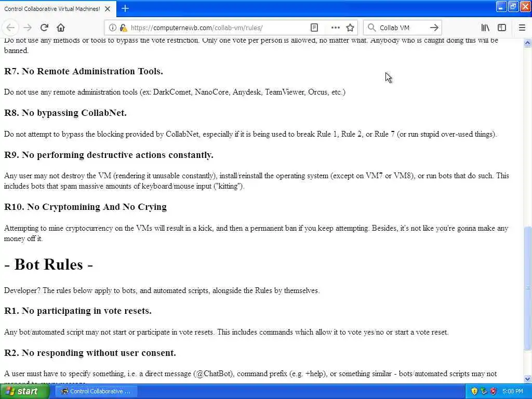This screenshot has width=532, height=399.
Task: Click heading R7. No Remote Administration Tools.
Action: point(84,71)
